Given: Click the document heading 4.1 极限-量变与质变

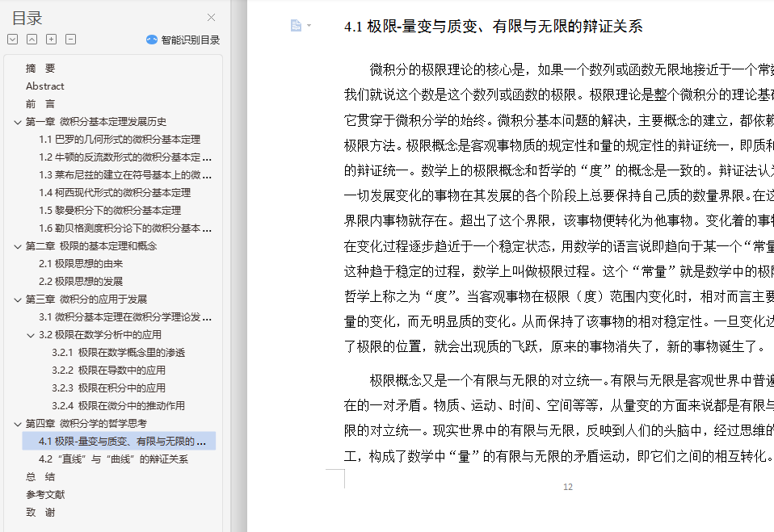Looking at the screenshot, I should tap(493, 26).
